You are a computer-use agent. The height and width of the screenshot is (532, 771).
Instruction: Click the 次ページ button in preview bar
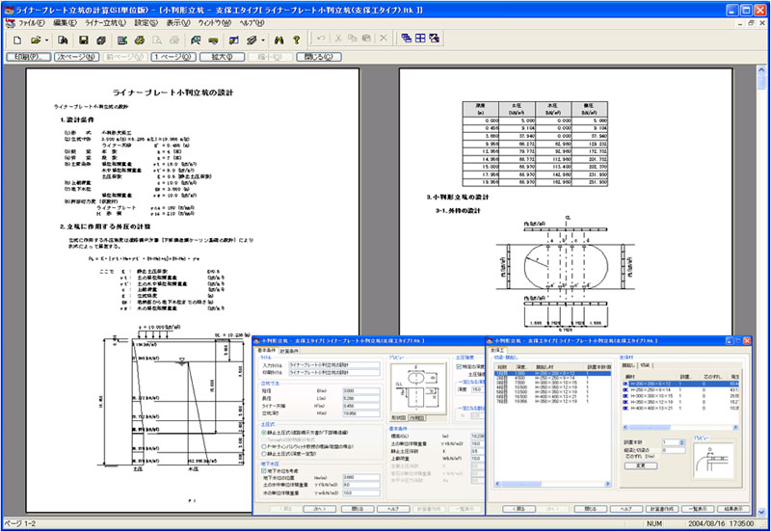click(x=77, y=57)
